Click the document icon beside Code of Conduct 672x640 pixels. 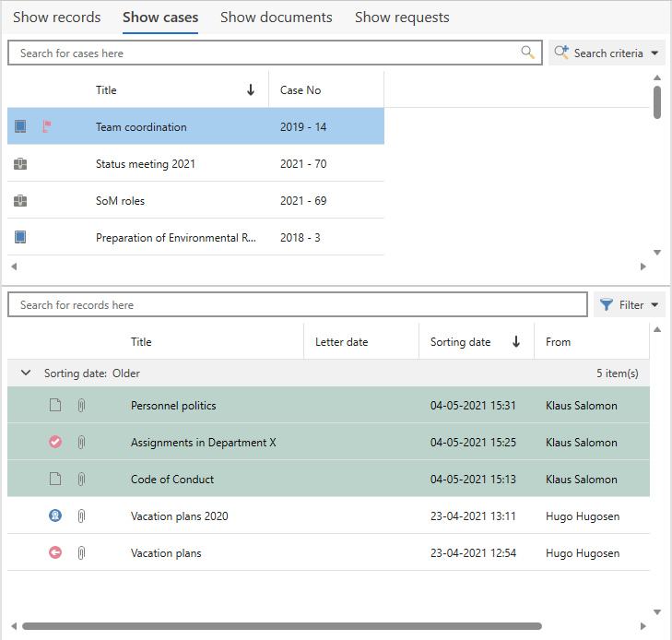(x=55, y=480)
